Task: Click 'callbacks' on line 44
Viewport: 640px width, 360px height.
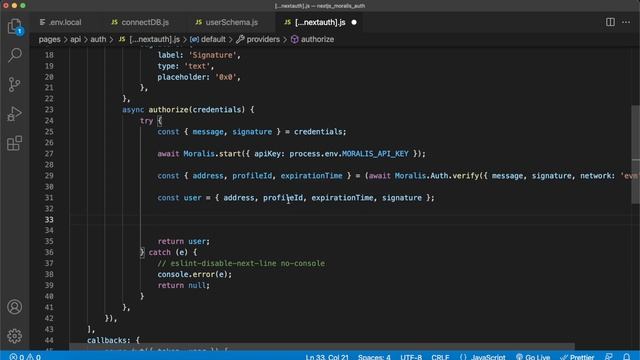Action: click(x=107, y=340)
